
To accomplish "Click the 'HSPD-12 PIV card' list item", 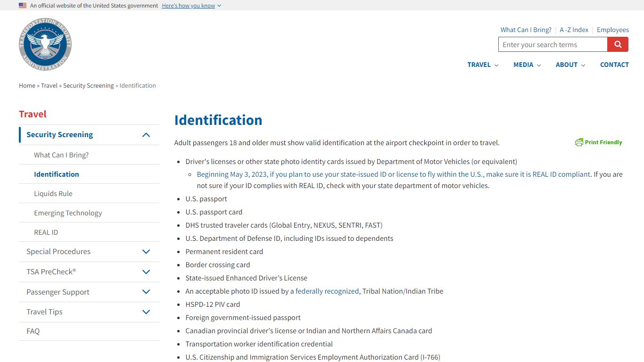I will pyautogui.click(x=213, y=304).
